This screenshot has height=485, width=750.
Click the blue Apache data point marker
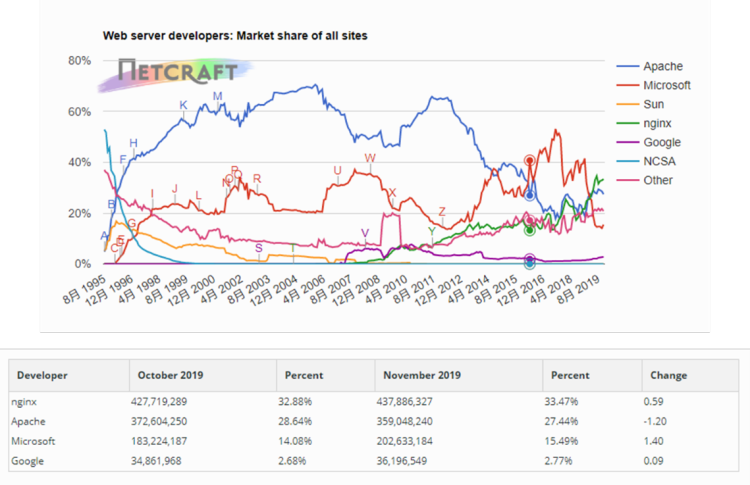pyautogui.click(x=529, y=195)
